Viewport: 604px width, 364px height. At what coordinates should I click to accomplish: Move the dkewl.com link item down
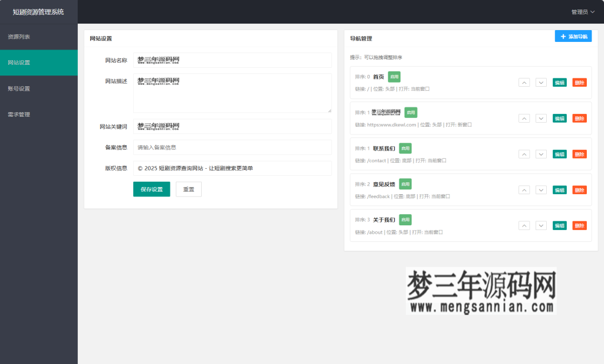(x=541, y=118)
